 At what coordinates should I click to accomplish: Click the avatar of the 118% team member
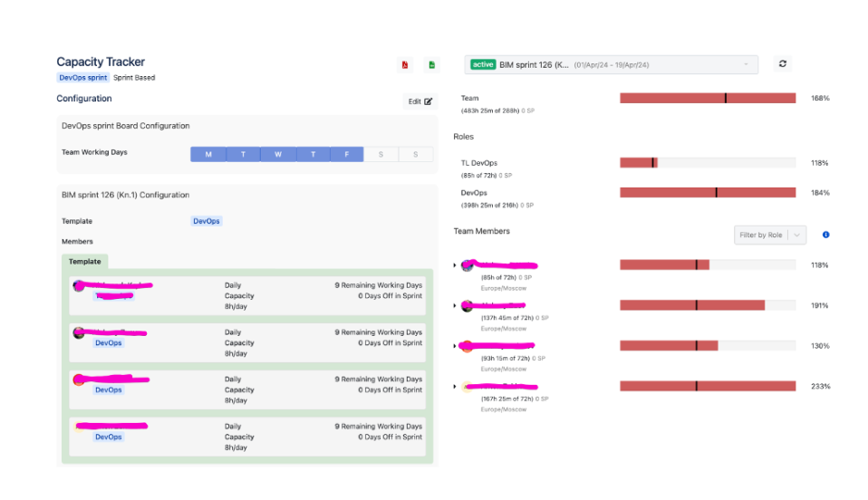[468, 265]
